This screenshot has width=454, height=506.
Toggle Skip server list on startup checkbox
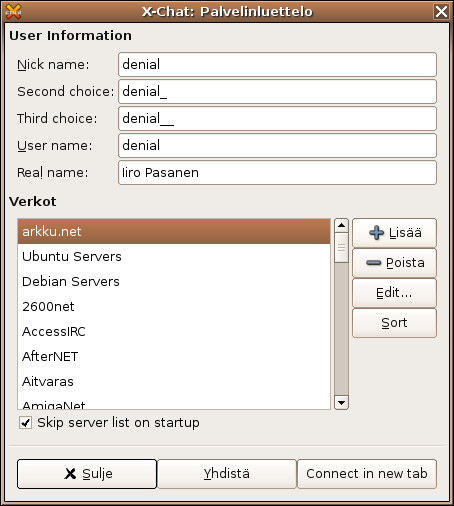click(25, 423)
